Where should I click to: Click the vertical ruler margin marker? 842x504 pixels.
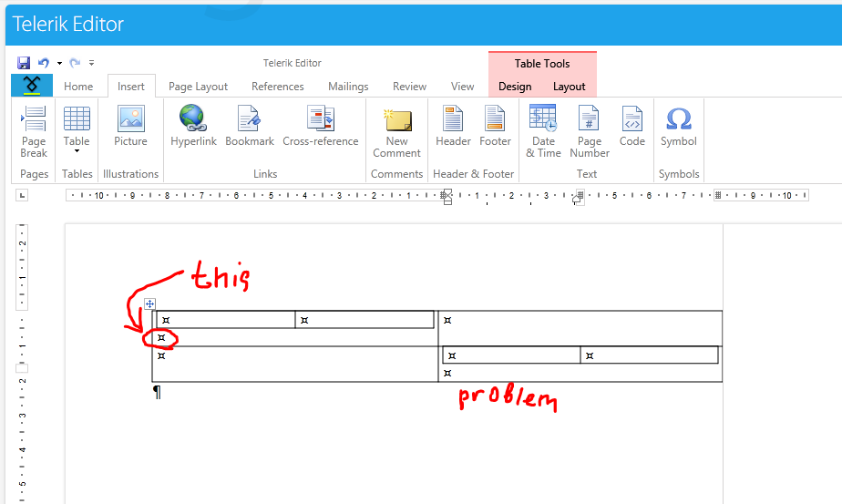tap(22, 368)
